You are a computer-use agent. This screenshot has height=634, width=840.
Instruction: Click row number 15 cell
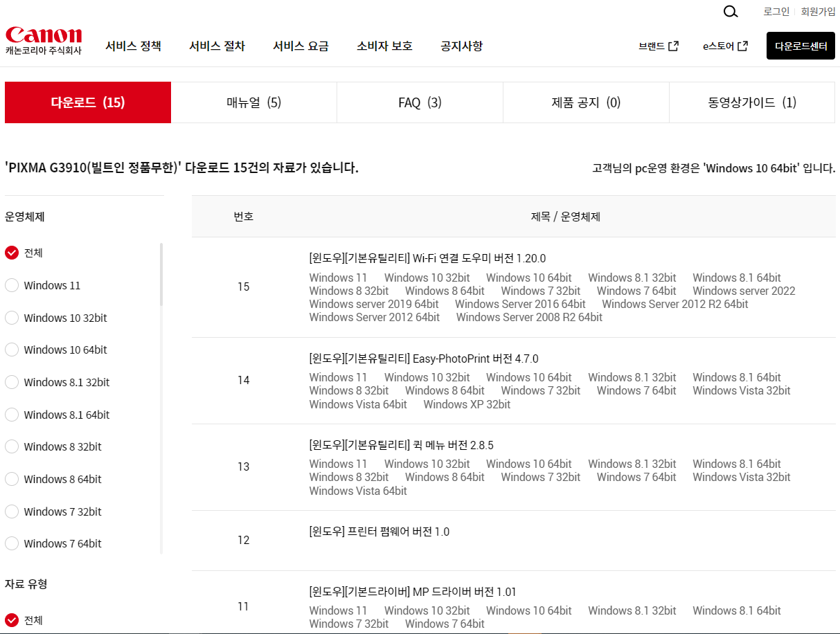click(243, 287)
